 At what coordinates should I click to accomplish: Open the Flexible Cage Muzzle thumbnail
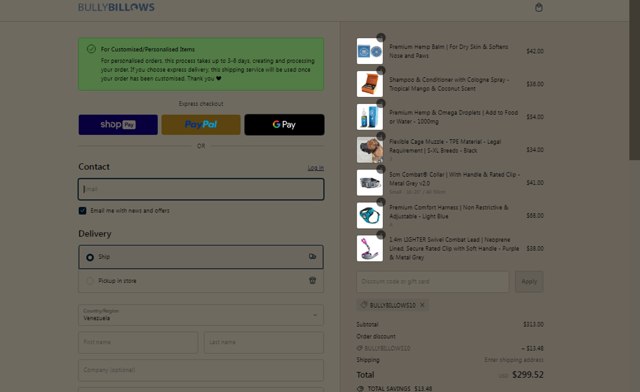coord(370,150)
